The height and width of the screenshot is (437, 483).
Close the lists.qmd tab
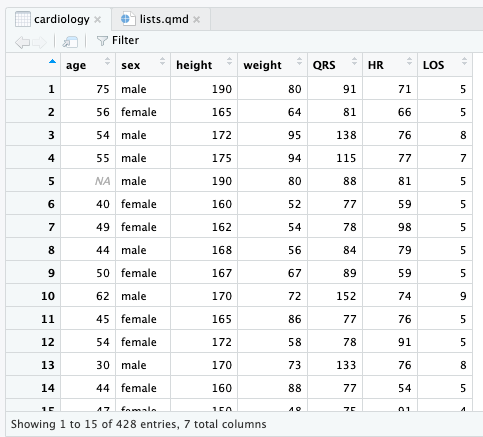(x=197, y=20)
